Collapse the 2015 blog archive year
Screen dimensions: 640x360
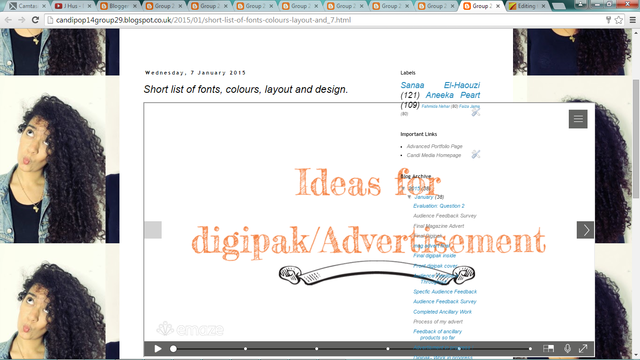(x=403, y=188)
